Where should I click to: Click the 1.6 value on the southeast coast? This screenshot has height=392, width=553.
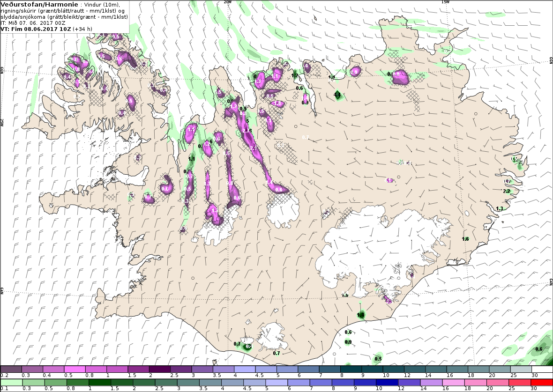[465, 239]
